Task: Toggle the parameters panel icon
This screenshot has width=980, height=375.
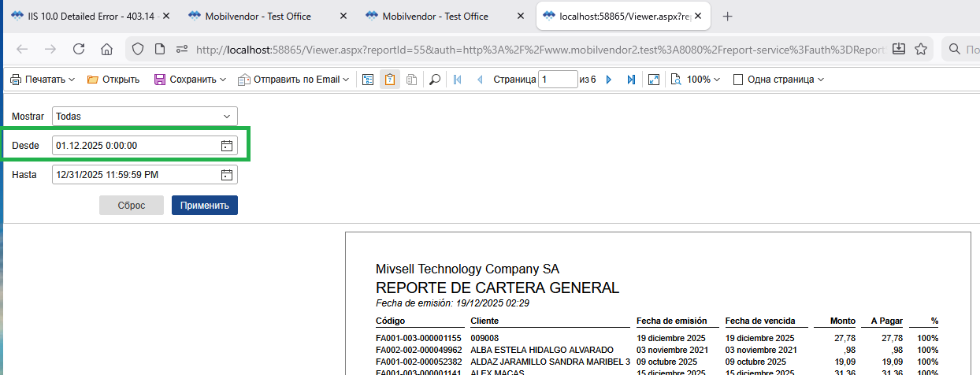Action: [389, 80]
